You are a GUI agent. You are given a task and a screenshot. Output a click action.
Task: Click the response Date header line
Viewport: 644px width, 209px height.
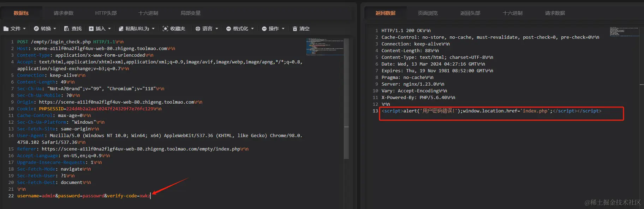pos(433,64)
